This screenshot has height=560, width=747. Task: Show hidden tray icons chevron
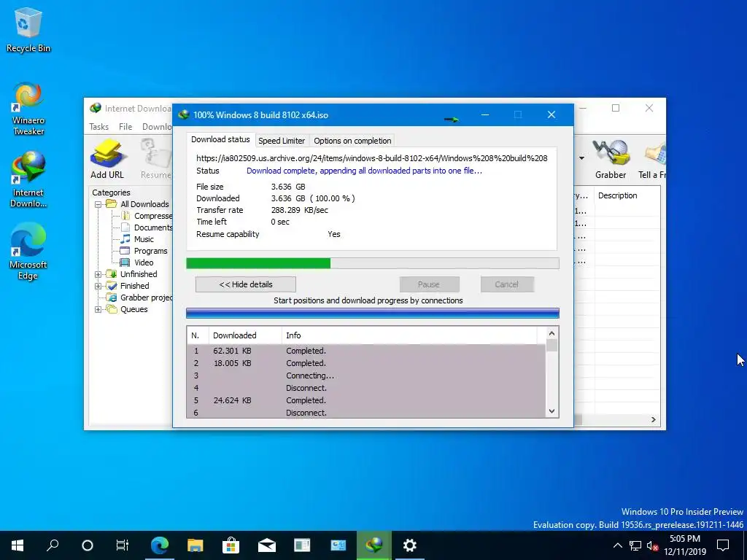617,545
